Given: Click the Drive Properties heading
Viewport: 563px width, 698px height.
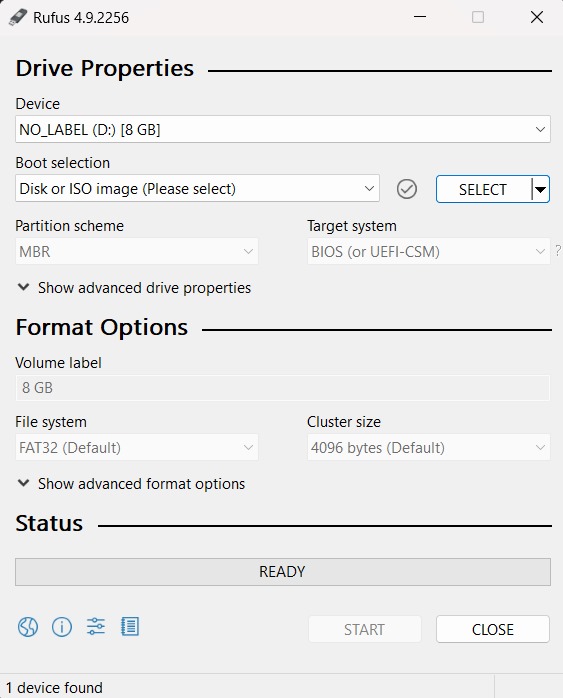Looking at the screenshot, I should coord(105,69).
